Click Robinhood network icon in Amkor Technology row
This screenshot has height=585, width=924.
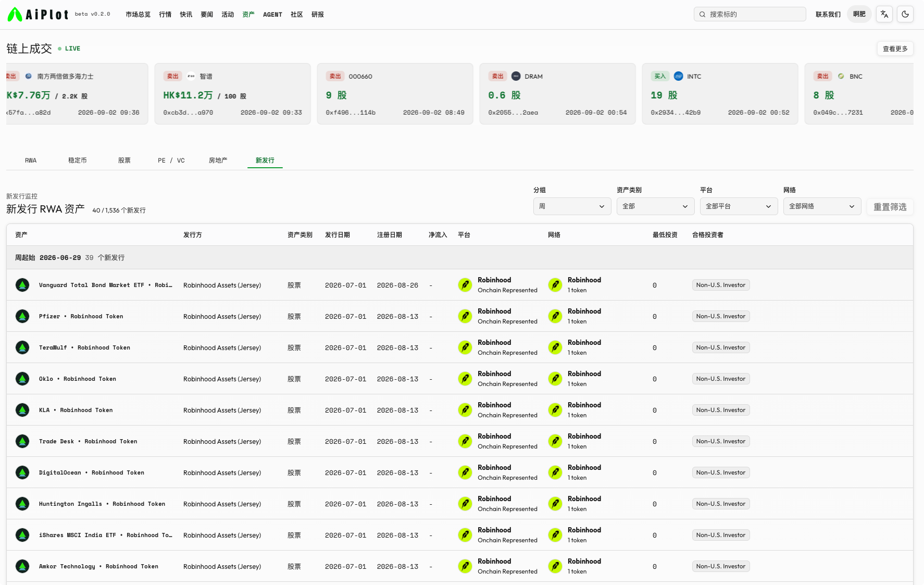(x=555, y=566)
